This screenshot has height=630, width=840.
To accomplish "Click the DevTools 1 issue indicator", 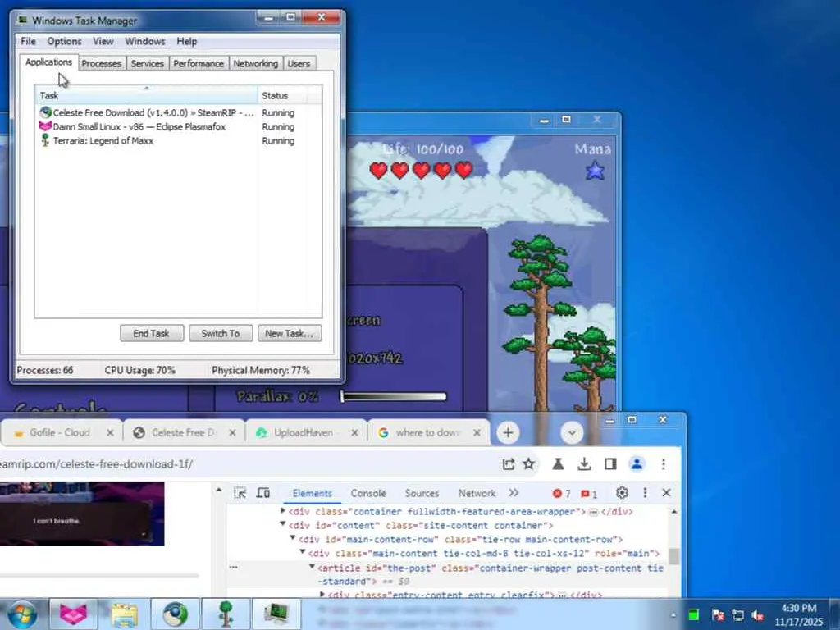I will (589, 493).
